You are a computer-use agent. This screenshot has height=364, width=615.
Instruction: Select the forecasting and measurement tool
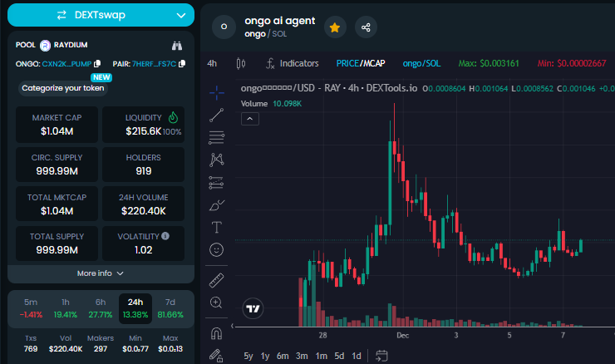[217, 182]
